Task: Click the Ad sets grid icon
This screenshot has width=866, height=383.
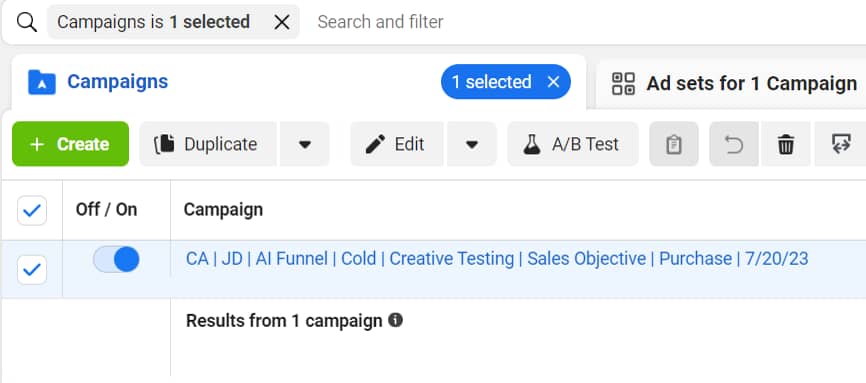Action: coord(624,83)
